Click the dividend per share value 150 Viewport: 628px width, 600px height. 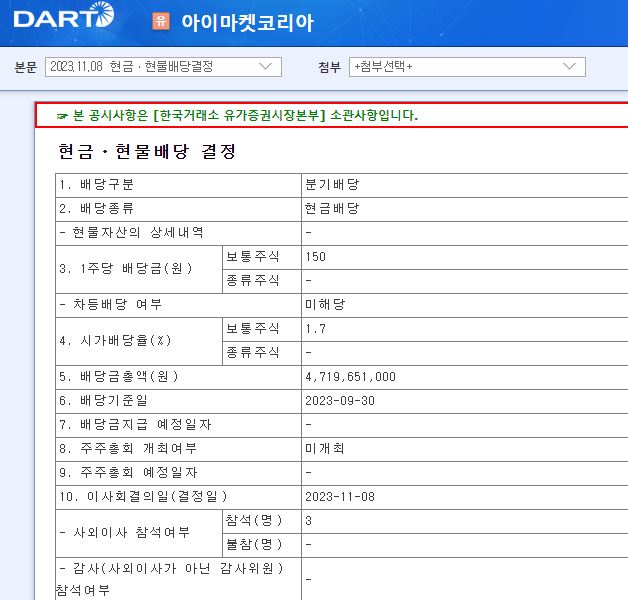pyautogui.click(x=316, y=257)
